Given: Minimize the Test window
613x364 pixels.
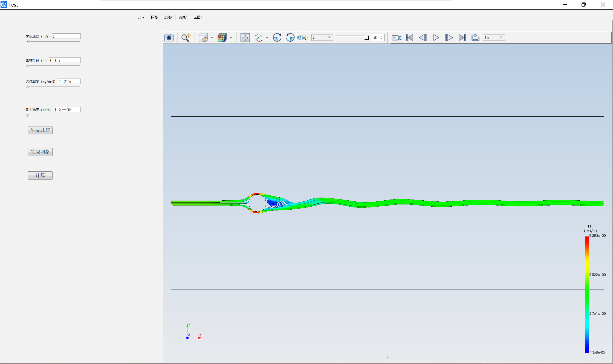Looking at the screenshot, I should [x=565, y=5].
